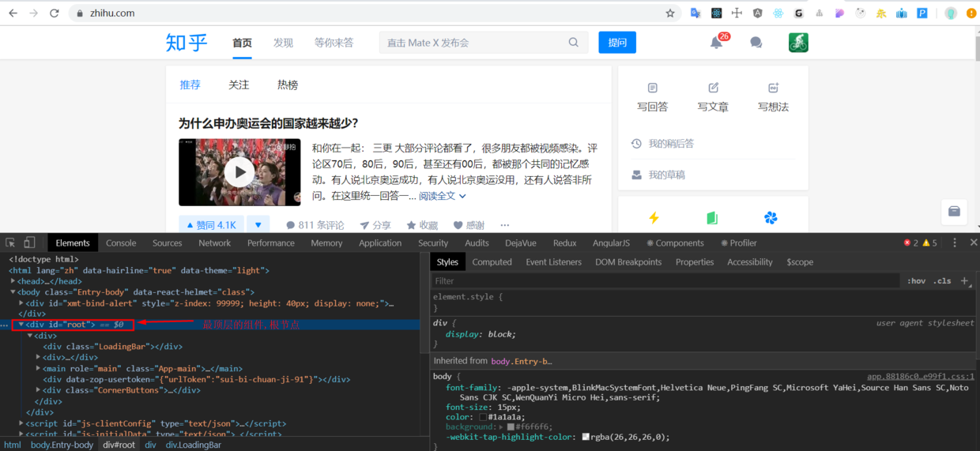This screenshot has height=451, width=980.
Task: Click the styles Filter input field
Action: pyautogui.click(x=665, y=281)
